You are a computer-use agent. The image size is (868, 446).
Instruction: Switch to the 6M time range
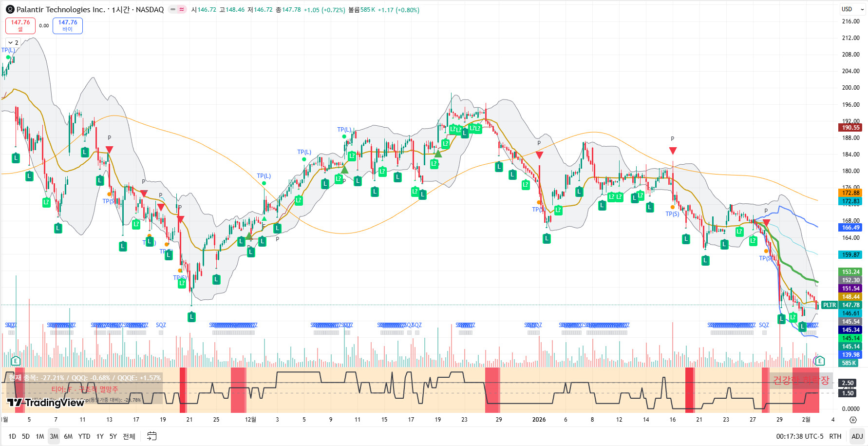(x=68, y=436)
